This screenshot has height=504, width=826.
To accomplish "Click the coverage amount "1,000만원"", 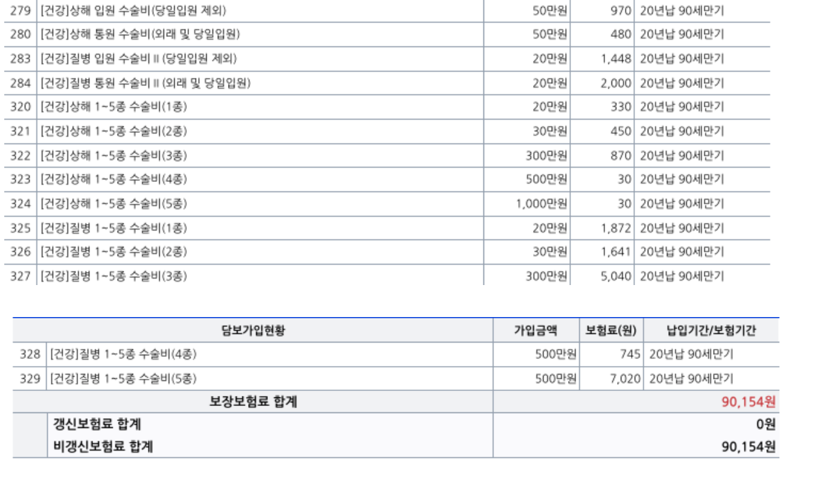I will point(542,204).
